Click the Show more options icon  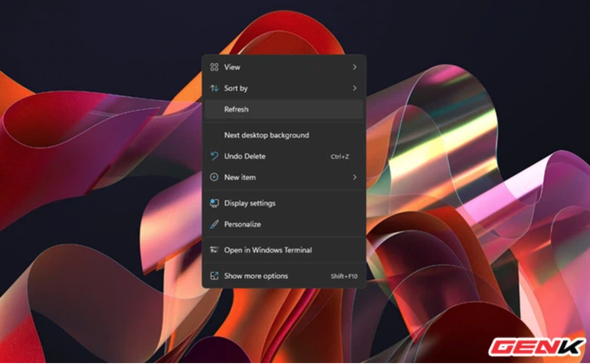coord(214,276)
